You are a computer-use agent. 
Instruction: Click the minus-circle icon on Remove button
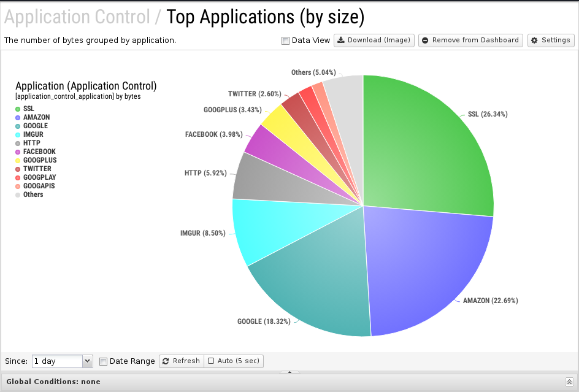click(x=425, y=40)
